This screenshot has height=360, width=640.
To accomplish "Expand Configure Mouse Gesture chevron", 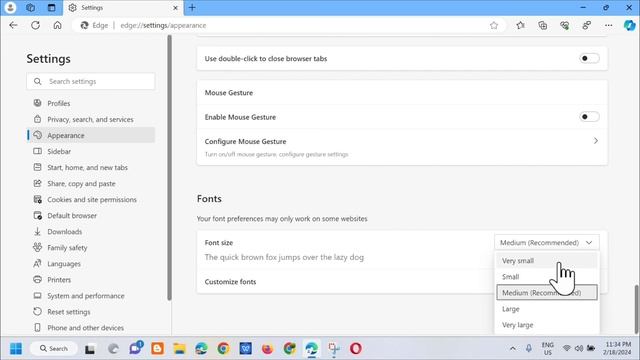I will (596, 141).
